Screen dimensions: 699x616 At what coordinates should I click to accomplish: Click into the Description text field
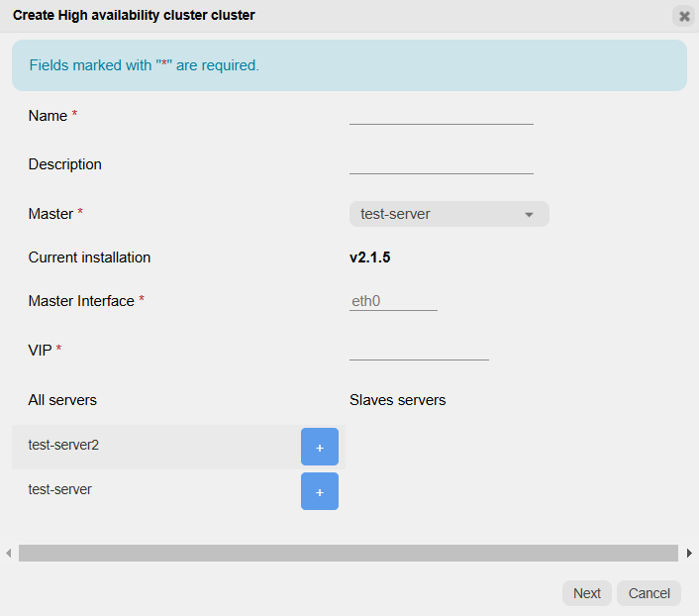point(441,163)
